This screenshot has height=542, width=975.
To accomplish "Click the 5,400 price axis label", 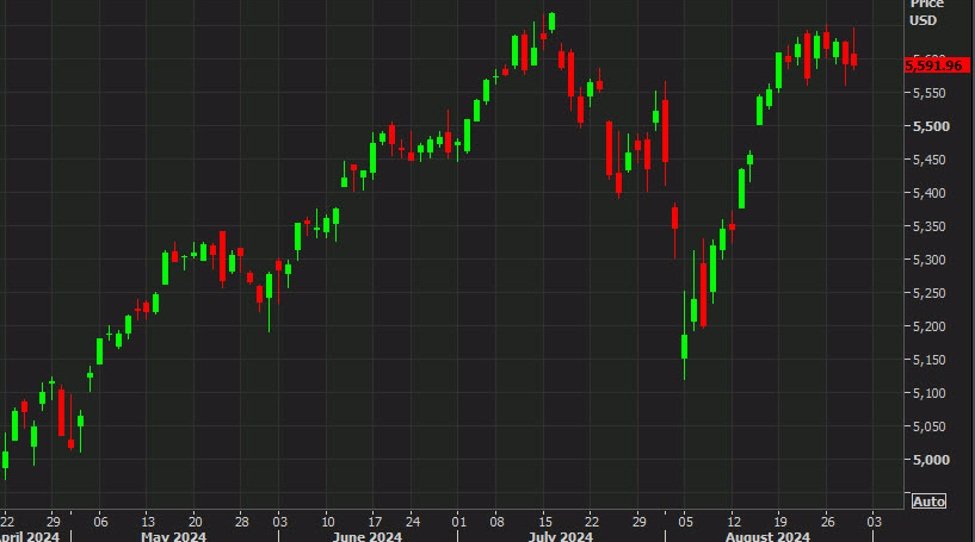I will click(929, 193).
